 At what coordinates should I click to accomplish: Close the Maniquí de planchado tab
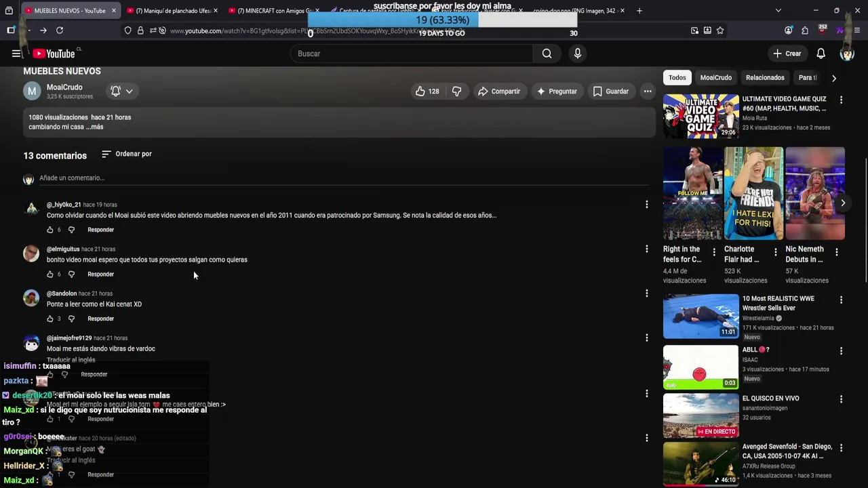tap(216, 11)
